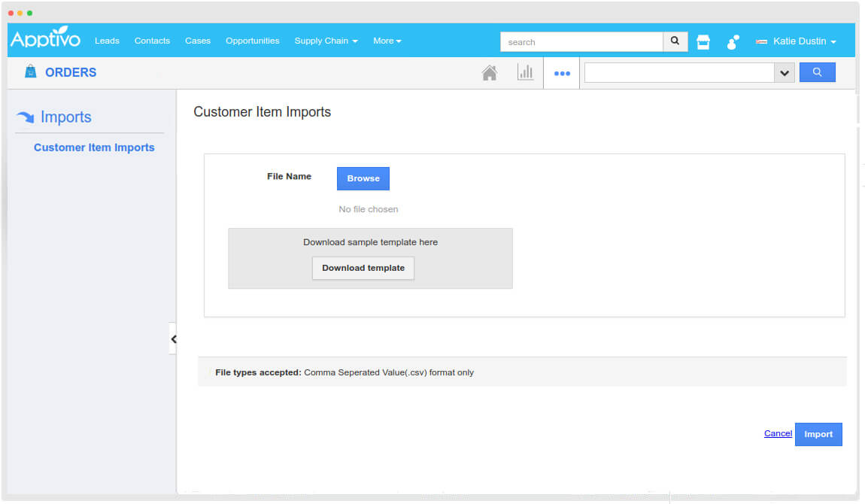
Task: Open the reports chart icon
Action: (x=526, y=71)
